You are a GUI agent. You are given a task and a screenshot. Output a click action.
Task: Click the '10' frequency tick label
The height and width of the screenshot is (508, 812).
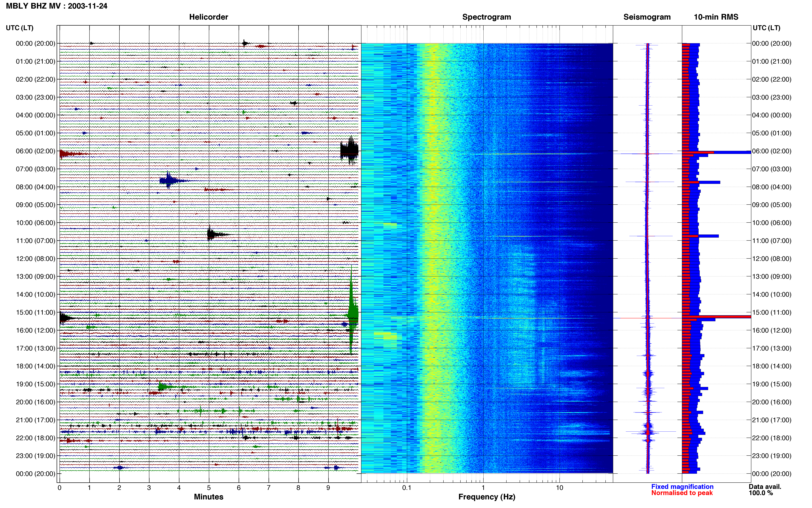559,487
